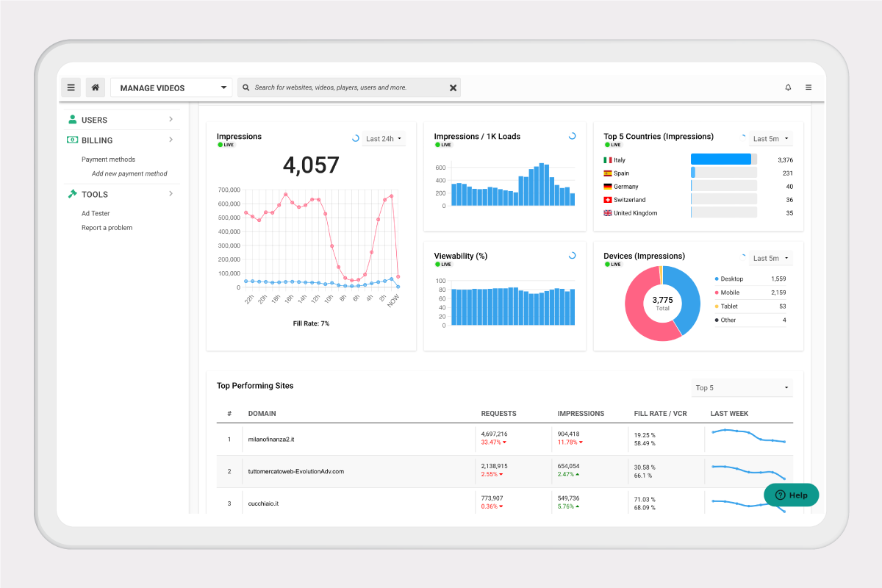Open Ad Tester tool

(x=96, y=214)
